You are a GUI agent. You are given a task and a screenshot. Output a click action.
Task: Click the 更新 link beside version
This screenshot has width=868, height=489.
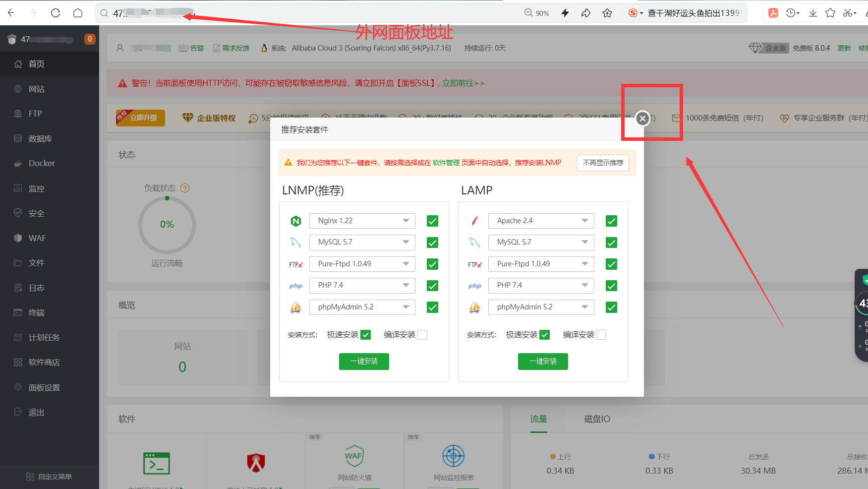tap(844, 48)
